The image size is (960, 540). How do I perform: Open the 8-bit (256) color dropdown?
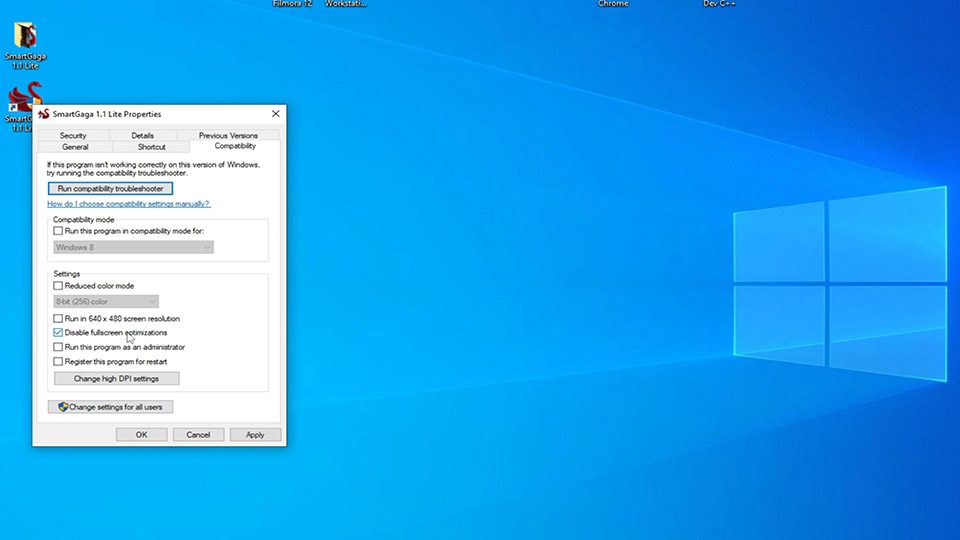[106, 301]
